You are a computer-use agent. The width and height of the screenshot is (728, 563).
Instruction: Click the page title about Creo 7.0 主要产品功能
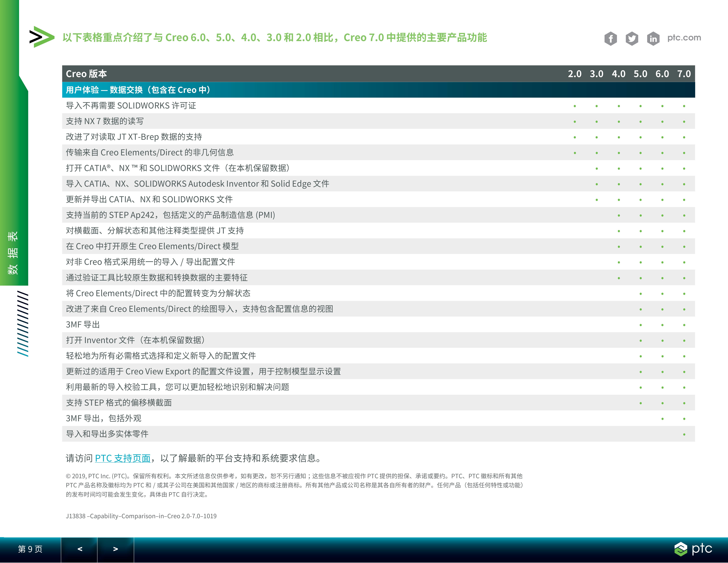point(275,37)
